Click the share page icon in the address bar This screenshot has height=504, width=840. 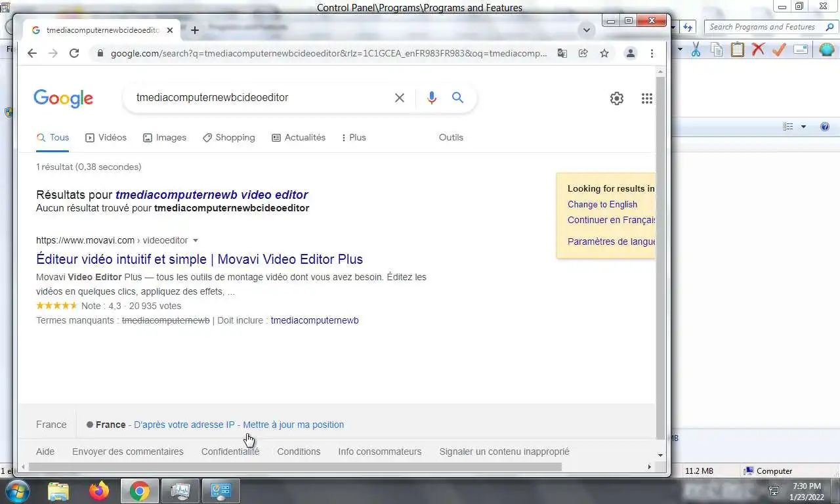583,53
